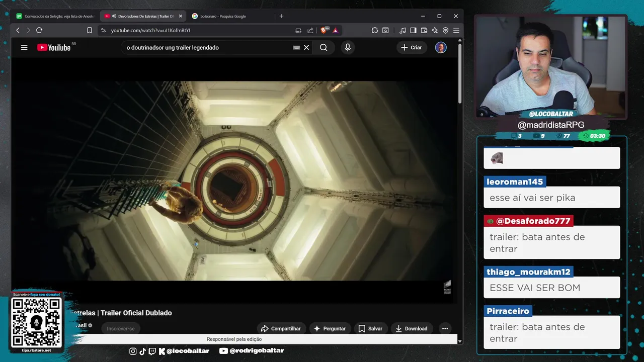This screenshot has height=362, width=644.
Task: Open the YouTube hamburger guide menu
Action: pyautogui.click(x=24, y=47)
